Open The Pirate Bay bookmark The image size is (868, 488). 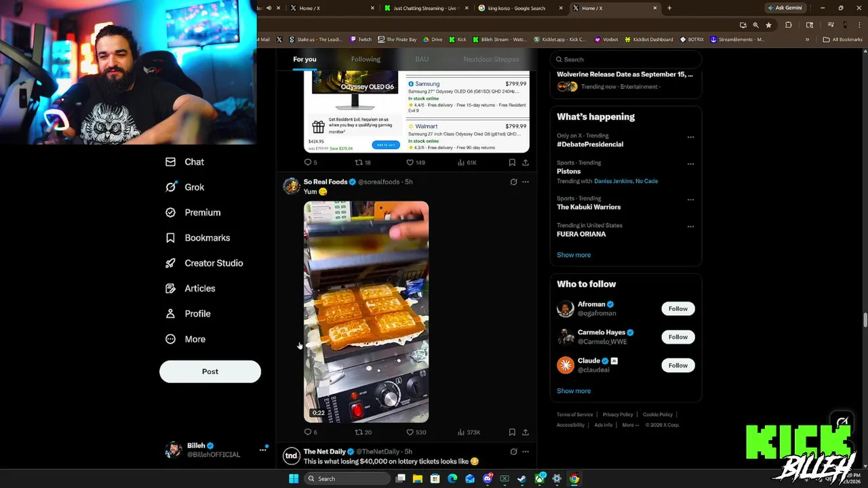(x=397, y=39)
